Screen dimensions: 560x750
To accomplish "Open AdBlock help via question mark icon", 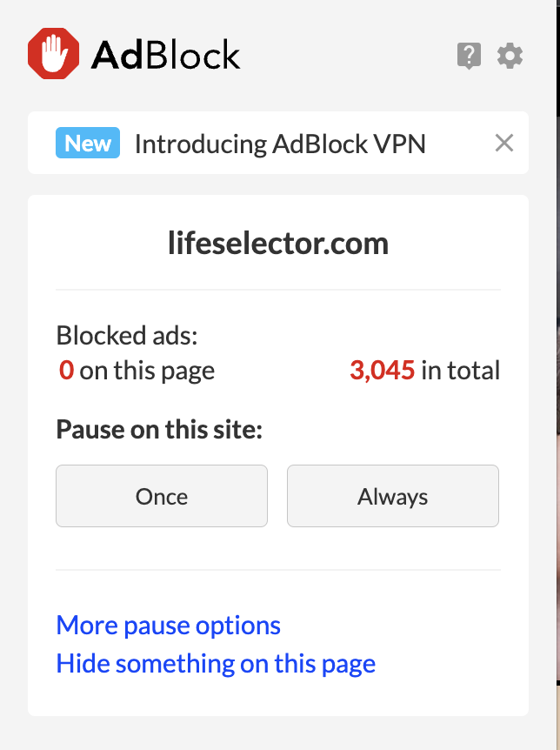I will (469, 57).
